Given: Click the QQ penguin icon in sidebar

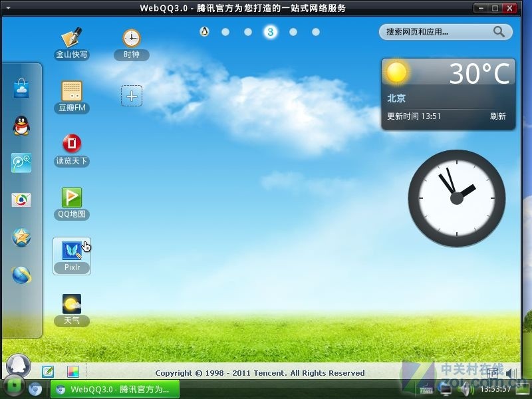Looking at the screenshot, I should pos(21,126).
